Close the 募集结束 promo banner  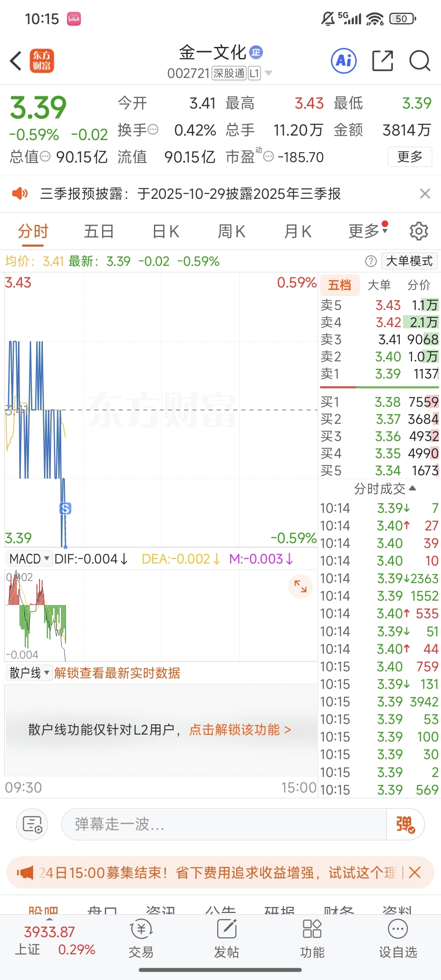414,873
